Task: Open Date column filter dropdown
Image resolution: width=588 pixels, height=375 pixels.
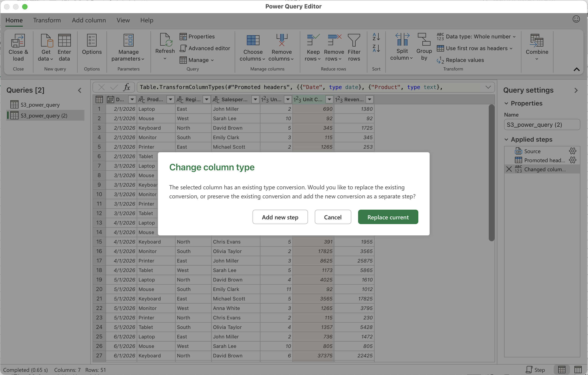Action: point(132,99)
